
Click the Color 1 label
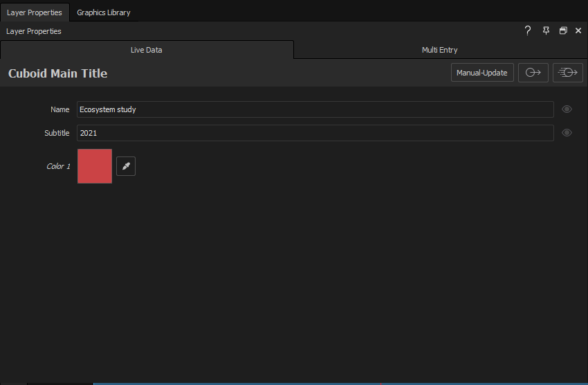[x=58, y=166]
